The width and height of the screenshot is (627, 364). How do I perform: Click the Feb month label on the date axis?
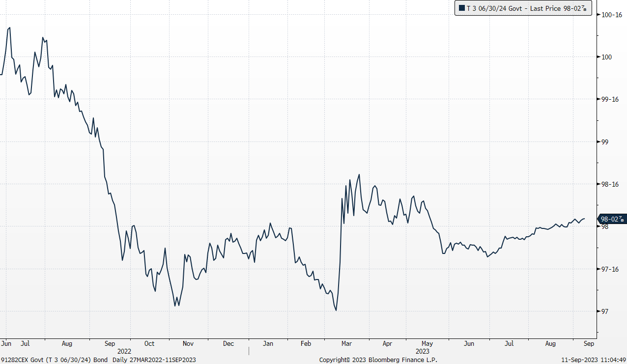pyautogui.click(x=306, y=344)
